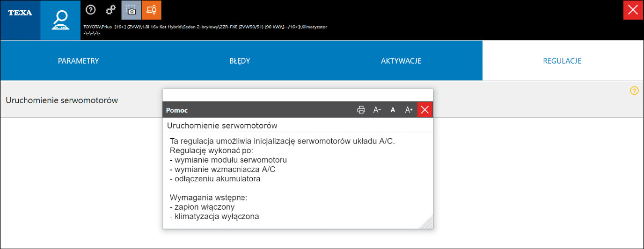Go to the AKTYWACJE tab
Image resolution: width=644 pixels, height=249 pixels.
[401, 61]
